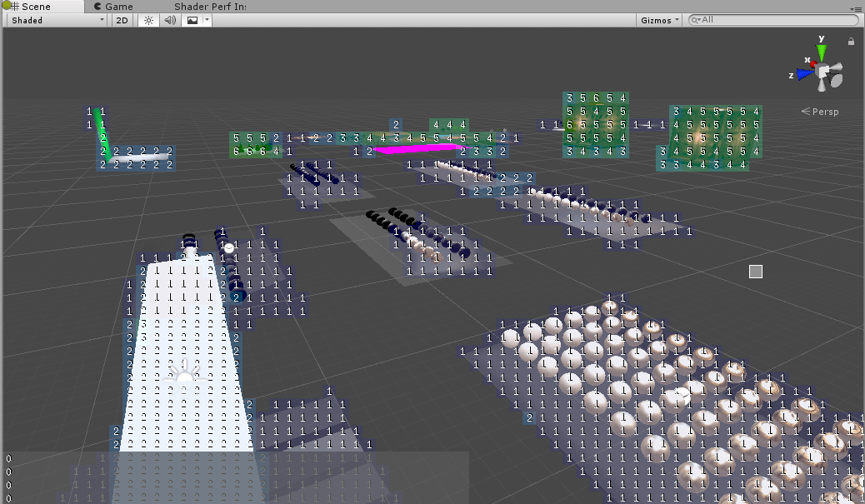
Task: Open the panel options menu icon
Action: point(857,7)
